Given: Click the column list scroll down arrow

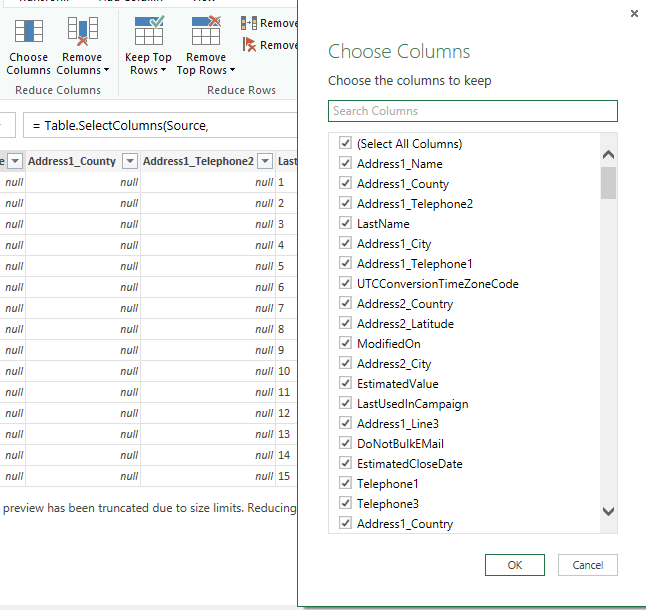Looking at the screenshot, I should [608, 511].
